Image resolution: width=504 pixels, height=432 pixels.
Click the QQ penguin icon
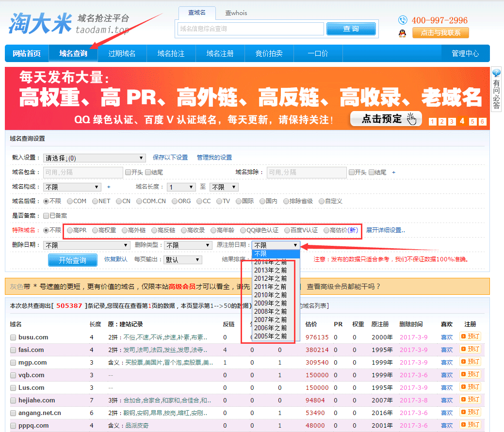click(x=402, y=33)
